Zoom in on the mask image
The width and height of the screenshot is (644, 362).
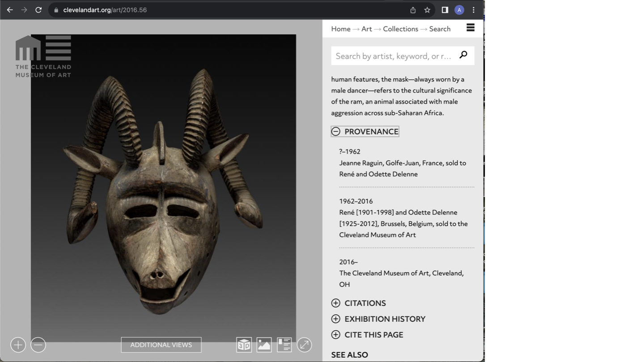click(18, 345)
